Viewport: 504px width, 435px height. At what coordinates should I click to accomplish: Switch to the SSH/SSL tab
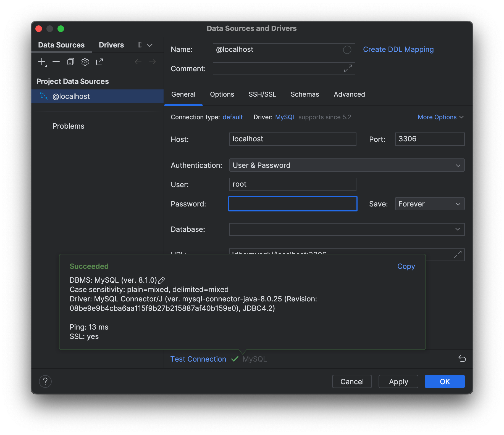pyautogui.click(x=262, y=94)
